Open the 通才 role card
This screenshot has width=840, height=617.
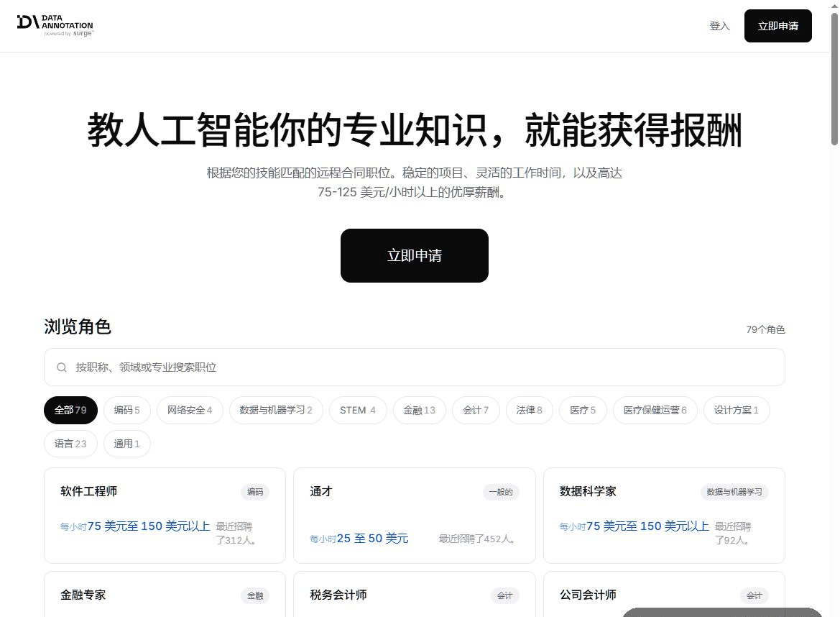coord(414,516)
